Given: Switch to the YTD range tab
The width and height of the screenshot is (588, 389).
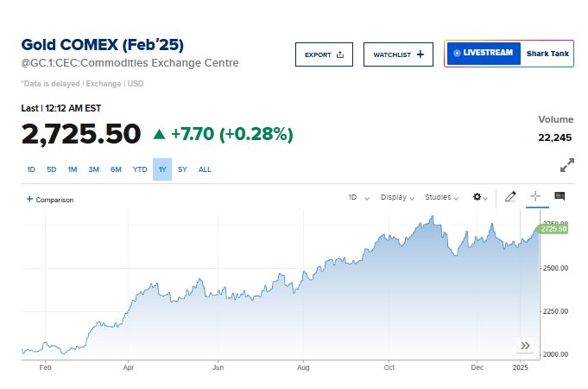Looking at the screenshot, I should click(140, 169).
